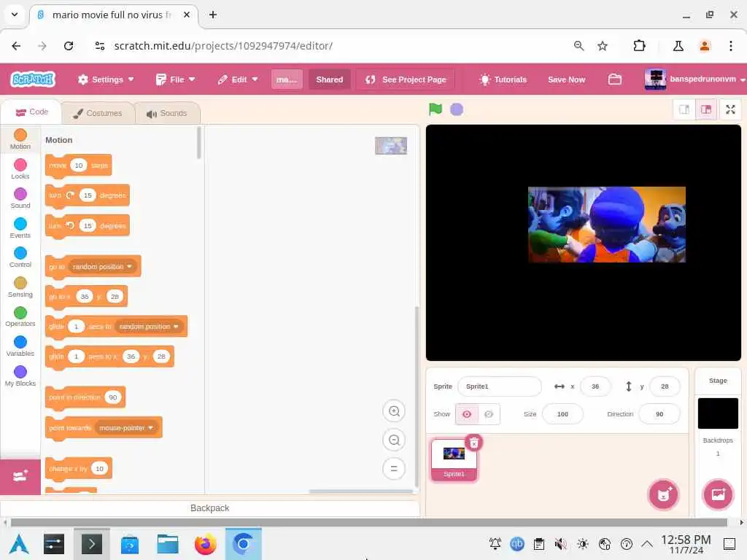This screenshot has height=560, width=747.
Task: Click the sprite x position field
Action: [595, 386]
